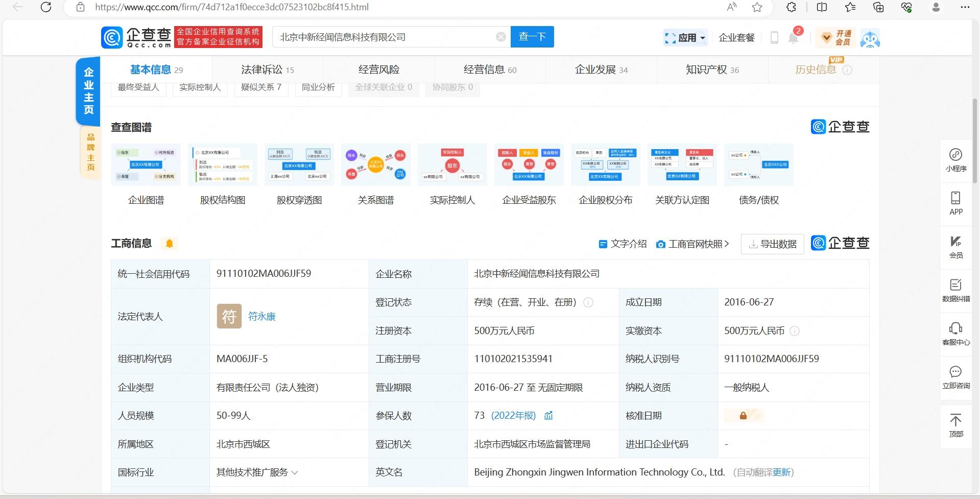Open the notification bell with badge 2
This screenshot has height=499, width=980.
click(x=794, y=37)
